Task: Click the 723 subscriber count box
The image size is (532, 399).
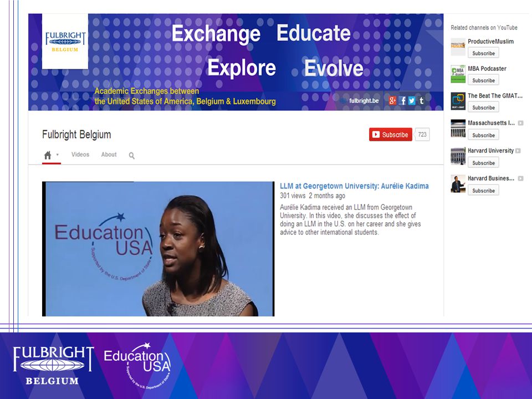Action: (422, 134)
